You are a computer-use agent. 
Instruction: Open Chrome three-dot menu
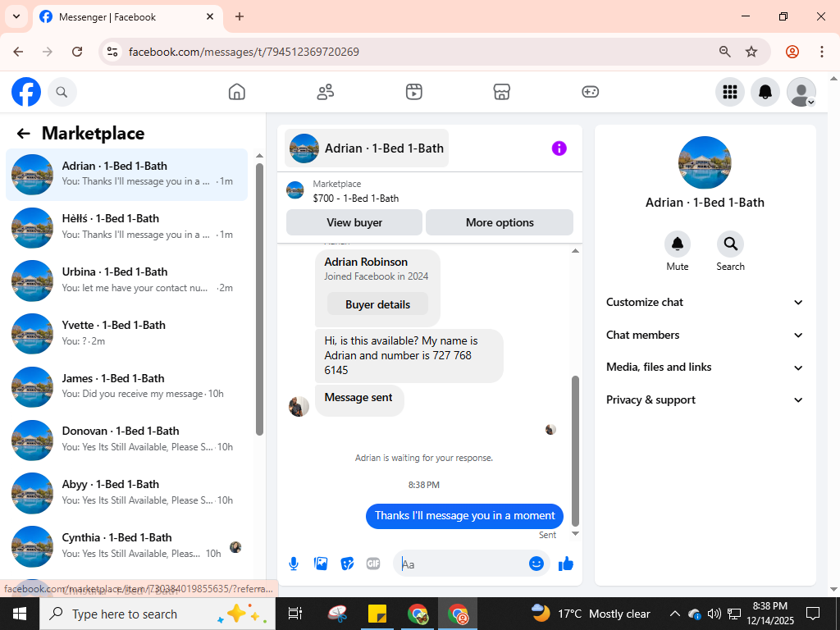822,52
